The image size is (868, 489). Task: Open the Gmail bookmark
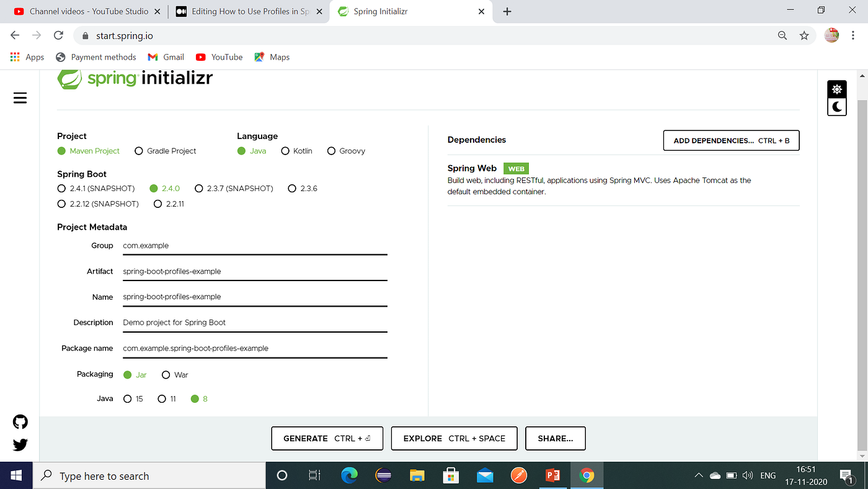[x=166, y=56]
